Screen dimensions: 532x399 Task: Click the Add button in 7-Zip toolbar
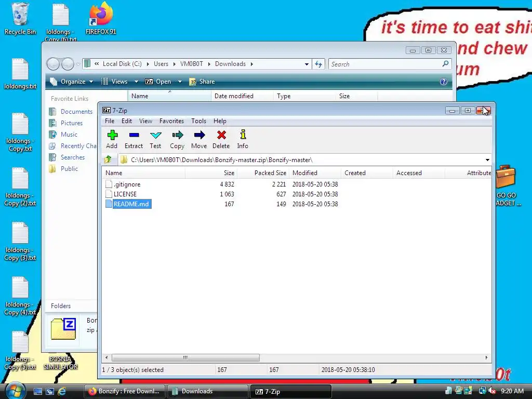tap(112, 139)
